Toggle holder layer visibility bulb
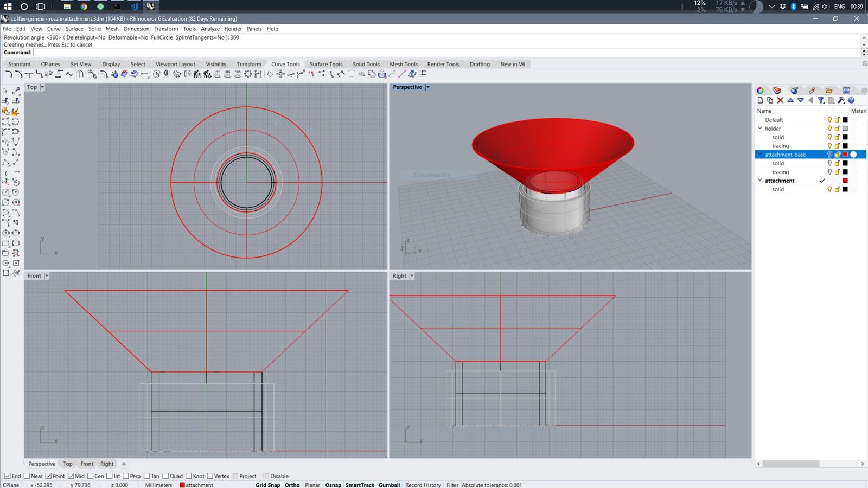This screenshot has width=868, height=488. [x=829, y=129]
